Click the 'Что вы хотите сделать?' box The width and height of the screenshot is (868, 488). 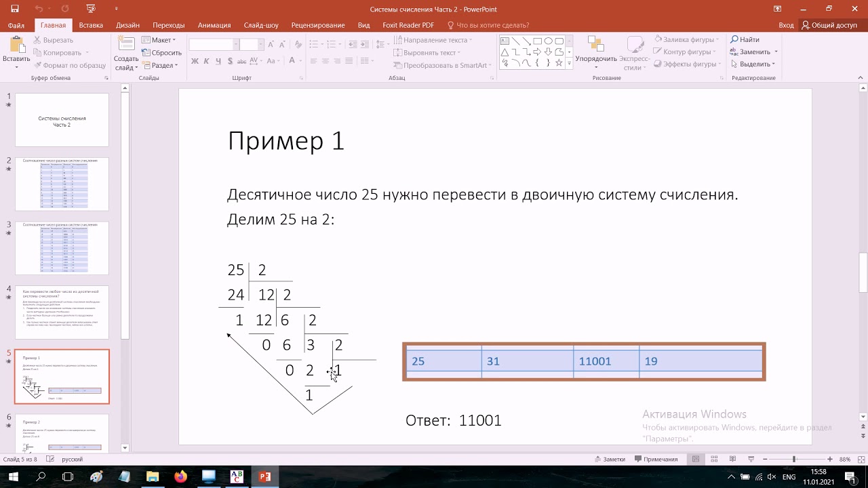(489, 25)
